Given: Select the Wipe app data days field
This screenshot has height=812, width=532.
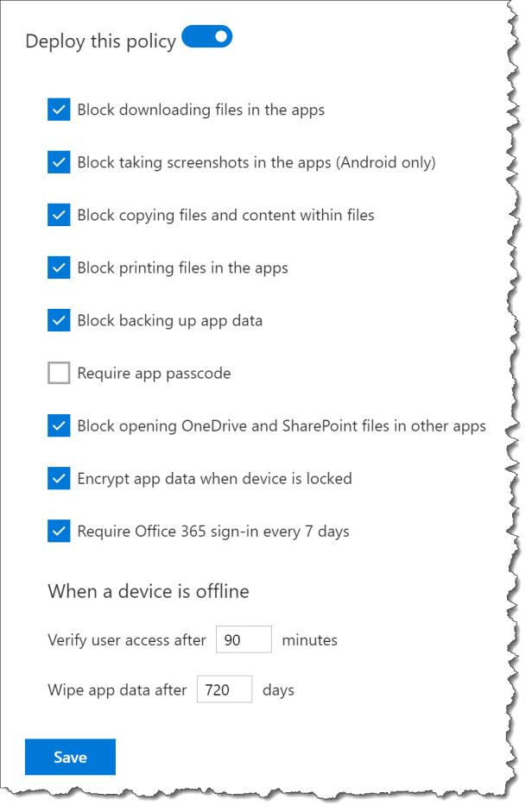Looking at the screenshot, I should click(x=224, y=689).
